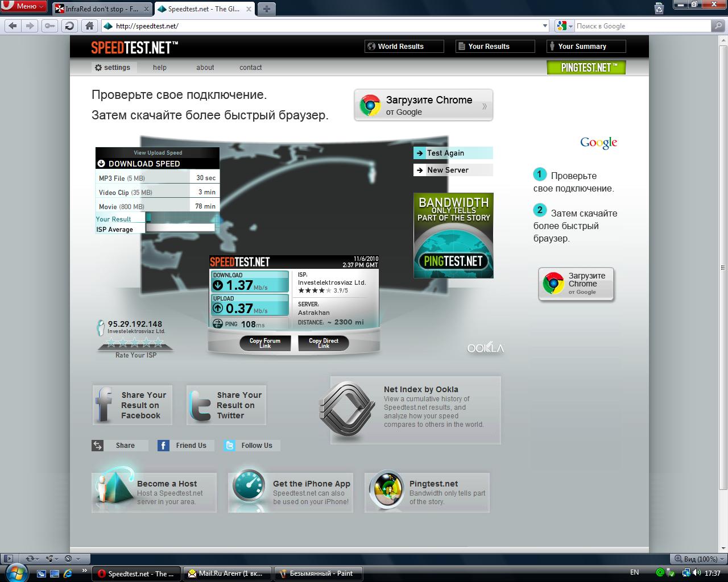Image resolution: width=728 pixels, height=582 pixels.
Task: Share Your Result on Twitter
Action: pyautogui.click(x=226, y=405)
